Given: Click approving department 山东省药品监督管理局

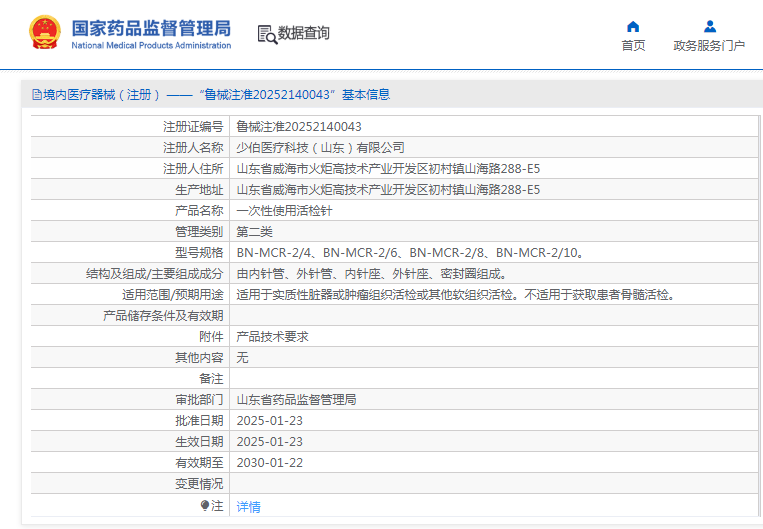Looking at the screenshot, I should (x=296, y=400).
